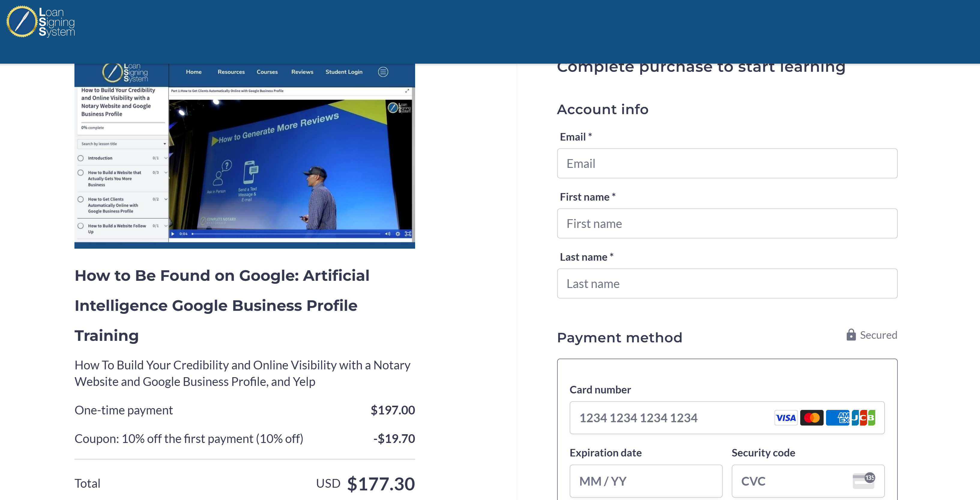Click the CVC card hint icon

pyautogui.click(x=863, y=480)
